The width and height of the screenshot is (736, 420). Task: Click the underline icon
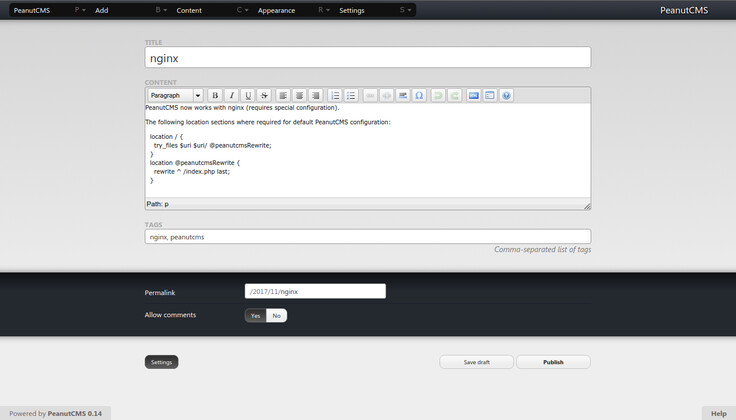coord(248,96)
